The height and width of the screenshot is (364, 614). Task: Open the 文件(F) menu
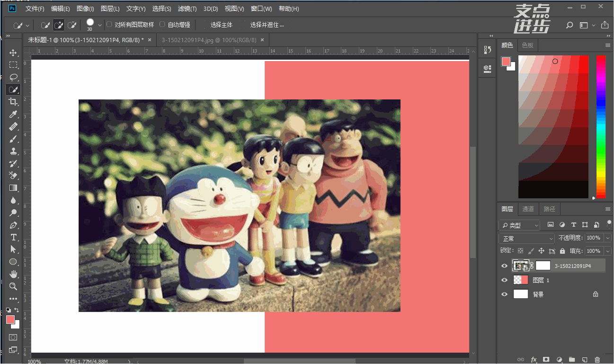(x=35, y=9)
